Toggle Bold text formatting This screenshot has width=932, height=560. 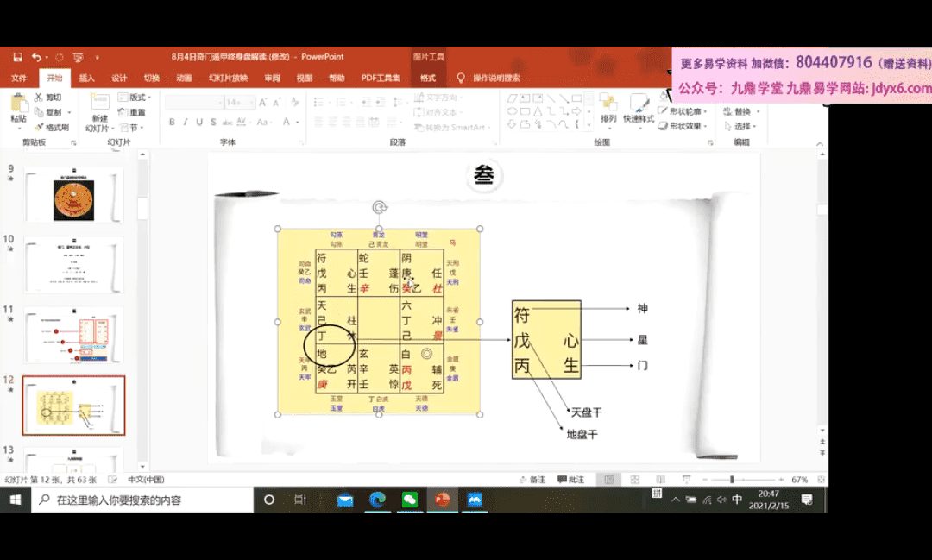[172, 123]
